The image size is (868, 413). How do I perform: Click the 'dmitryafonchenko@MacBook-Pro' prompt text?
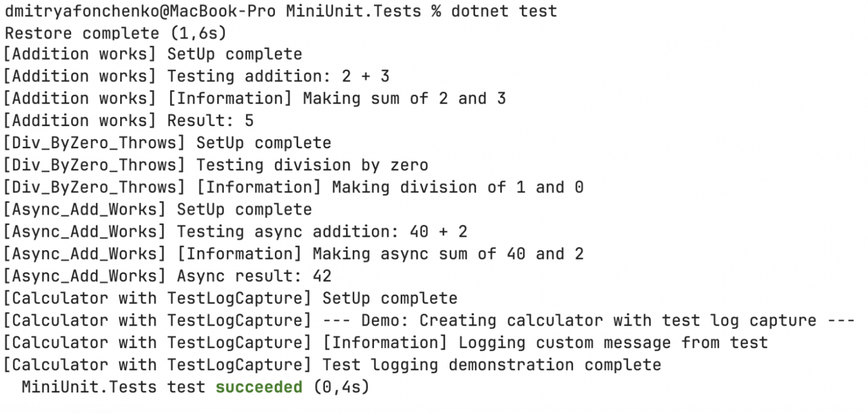pos(140,11)
